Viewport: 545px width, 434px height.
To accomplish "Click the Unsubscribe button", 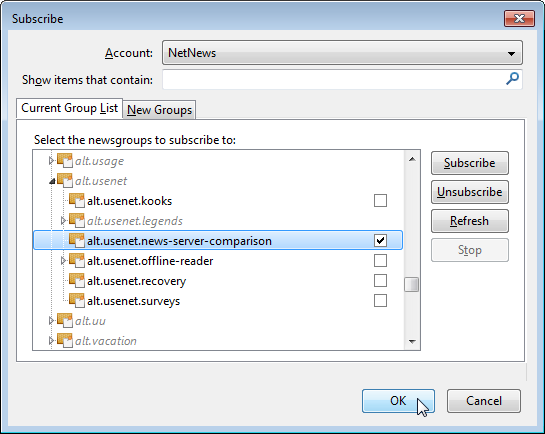I will pyautogui.click(x=470, y=192).
